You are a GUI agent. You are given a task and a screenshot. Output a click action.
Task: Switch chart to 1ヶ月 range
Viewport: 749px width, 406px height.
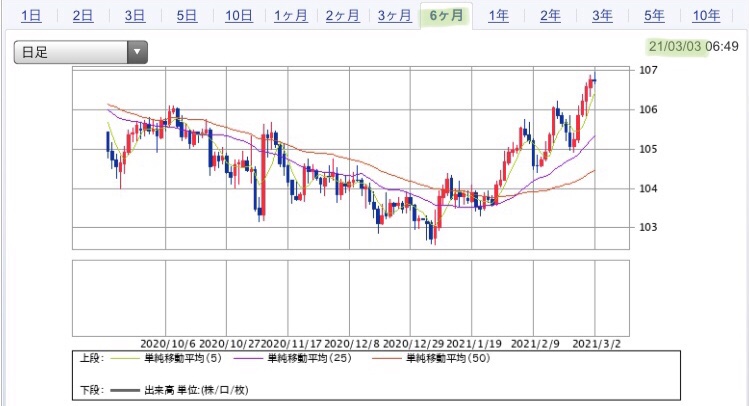pos(290,16)
